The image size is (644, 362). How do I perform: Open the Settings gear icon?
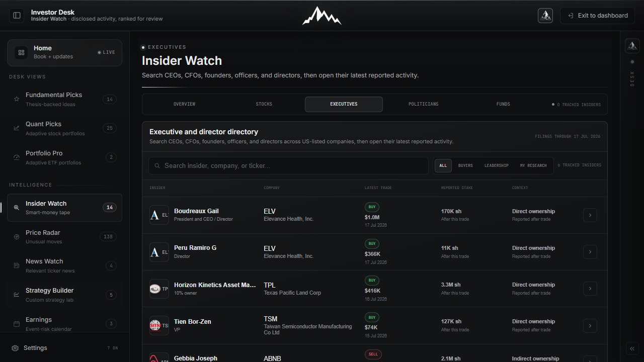15,348
